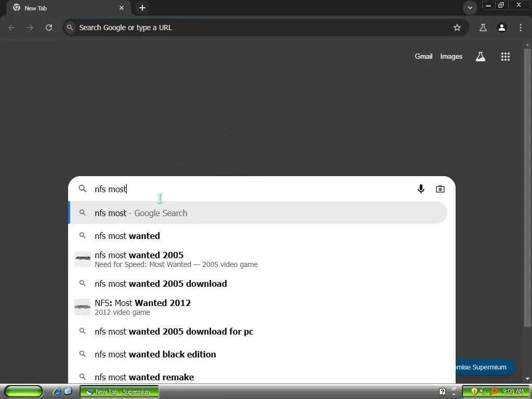Open the profile avatar icon
This screenshot has width=532, height=399.
(x=502, y=28)
